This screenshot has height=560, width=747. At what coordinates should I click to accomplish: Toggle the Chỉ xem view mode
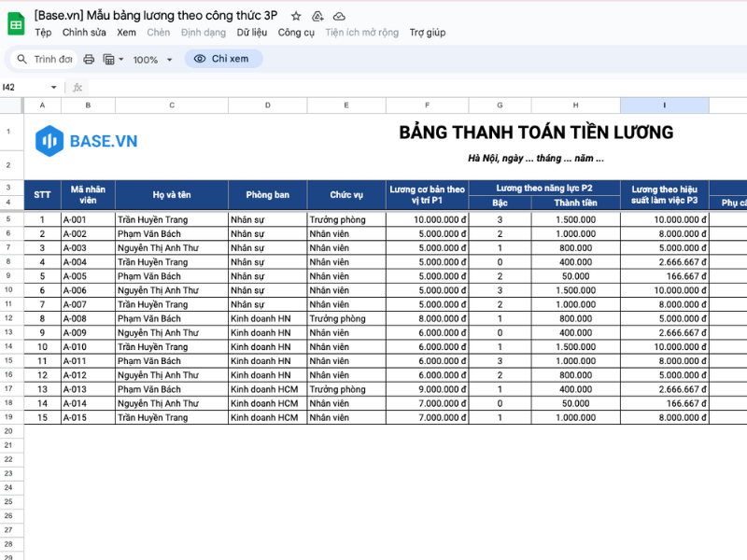[223, 58]
